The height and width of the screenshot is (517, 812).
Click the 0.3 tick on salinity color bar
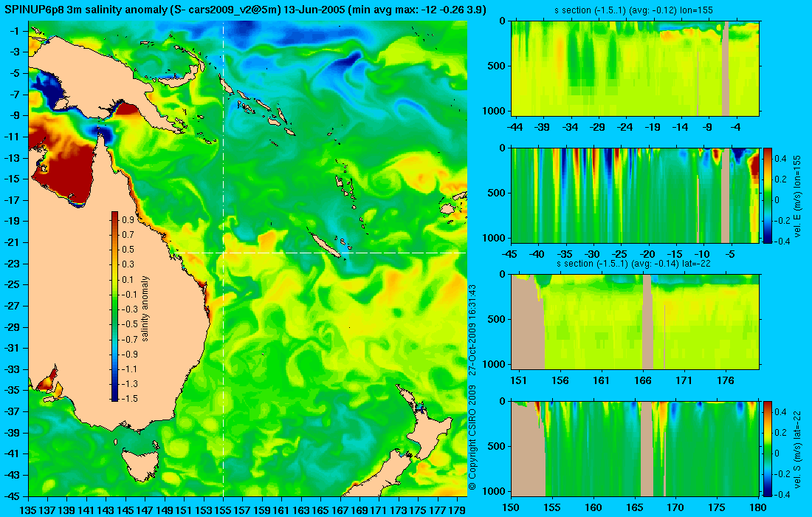(128, 264)
